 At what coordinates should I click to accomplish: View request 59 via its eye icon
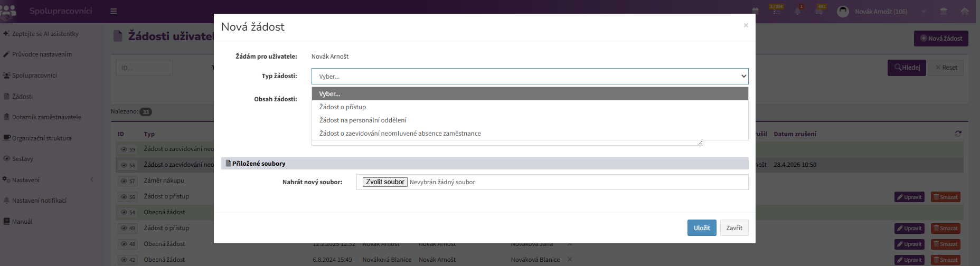[128, 149]
